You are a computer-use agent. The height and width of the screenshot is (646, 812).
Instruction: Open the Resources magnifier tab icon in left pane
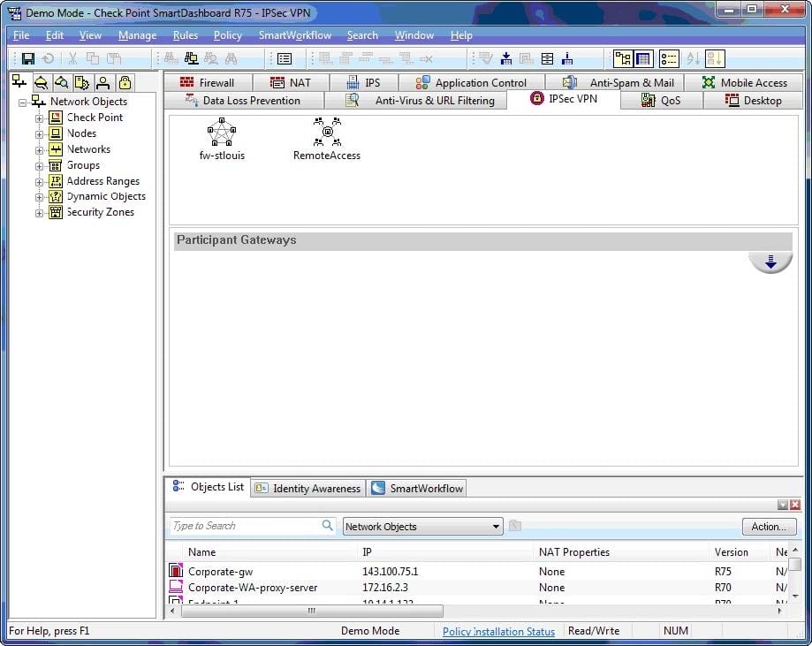pyautogui.click(x=62, y=82)
